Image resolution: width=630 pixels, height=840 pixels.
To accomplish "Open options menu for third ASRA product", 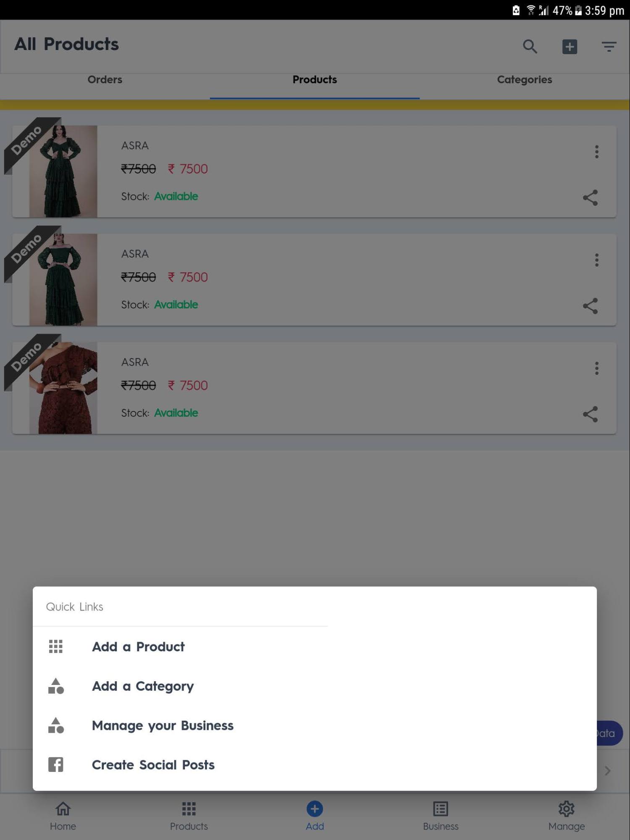I will coord(596,369).
